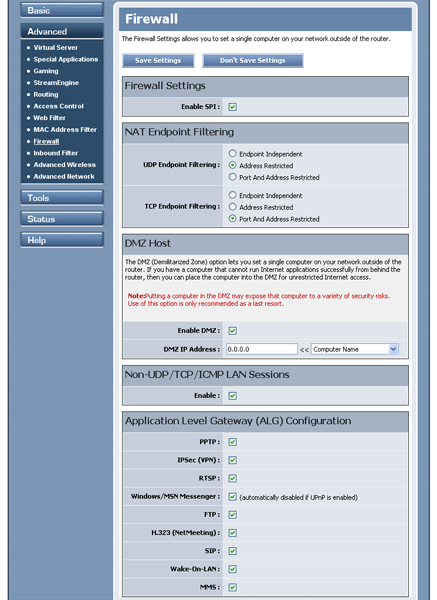Select UDP Endpoint Independent radio option

coord(232,153)
